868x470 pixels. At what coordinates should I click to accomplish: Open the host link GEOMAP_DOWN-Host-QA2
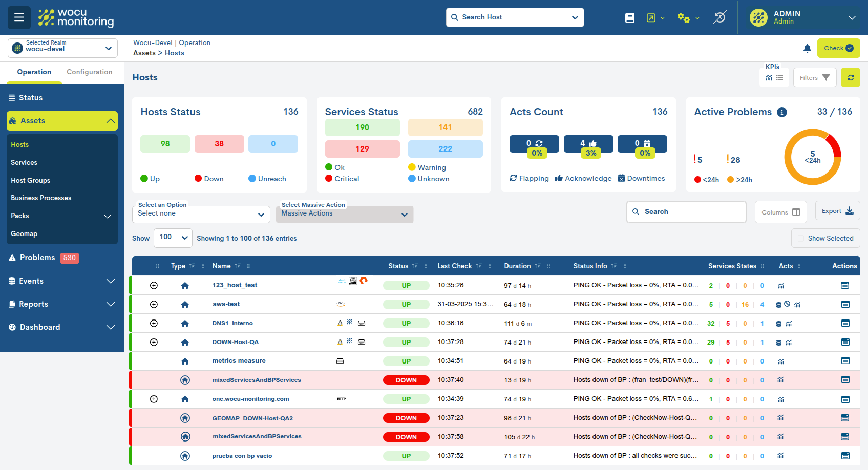pos(252,418)
